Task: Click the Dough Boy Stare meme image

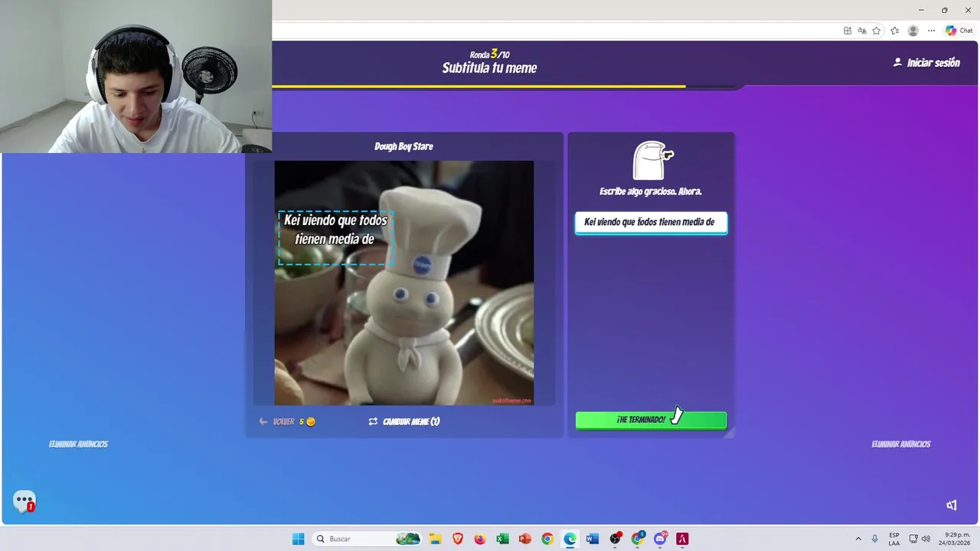Action: [403, 282]
